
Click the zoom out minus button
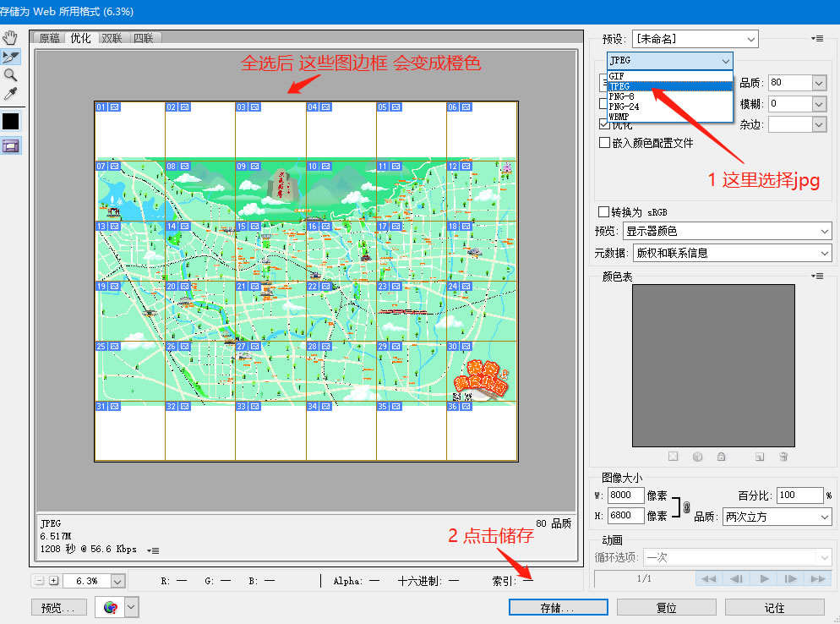coord(39,581)
